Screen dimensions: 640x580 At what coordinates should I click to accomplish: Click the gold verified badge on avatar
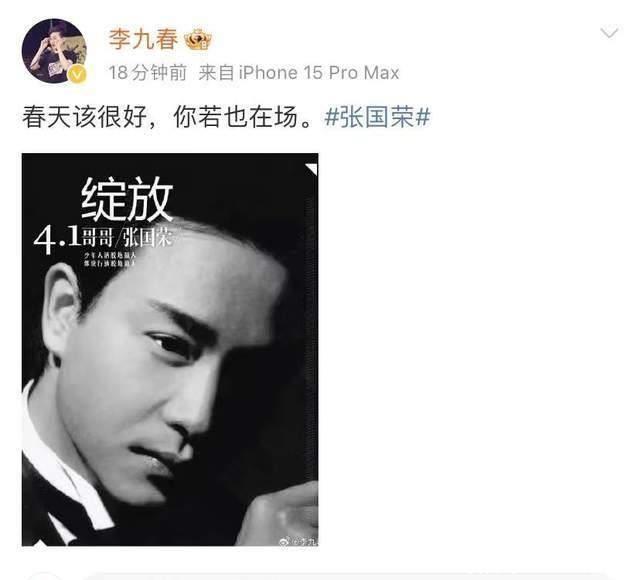78,74
